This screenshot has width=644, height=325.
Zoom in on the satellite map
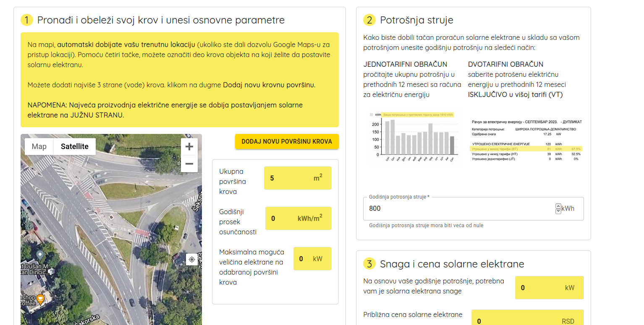click(189, 146)
